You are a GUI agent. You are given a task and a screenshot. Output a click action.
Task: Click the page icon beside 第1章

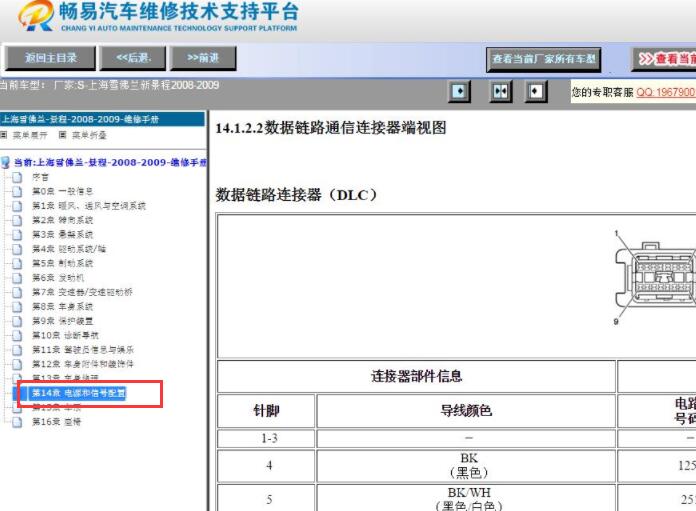click(17, 206)
